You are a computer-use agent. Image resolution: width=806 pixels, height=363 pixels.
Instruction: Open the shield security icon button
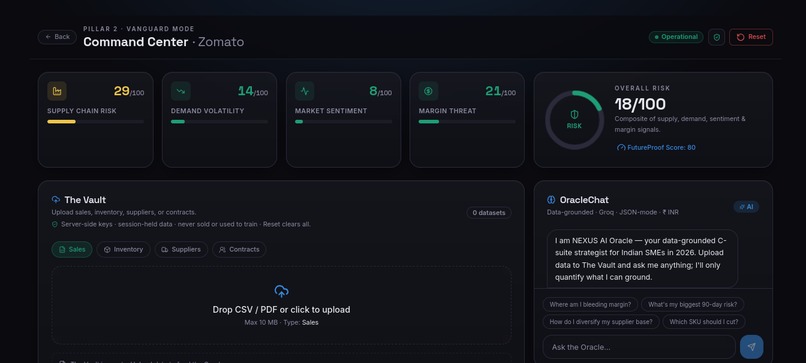click(717, 37)
